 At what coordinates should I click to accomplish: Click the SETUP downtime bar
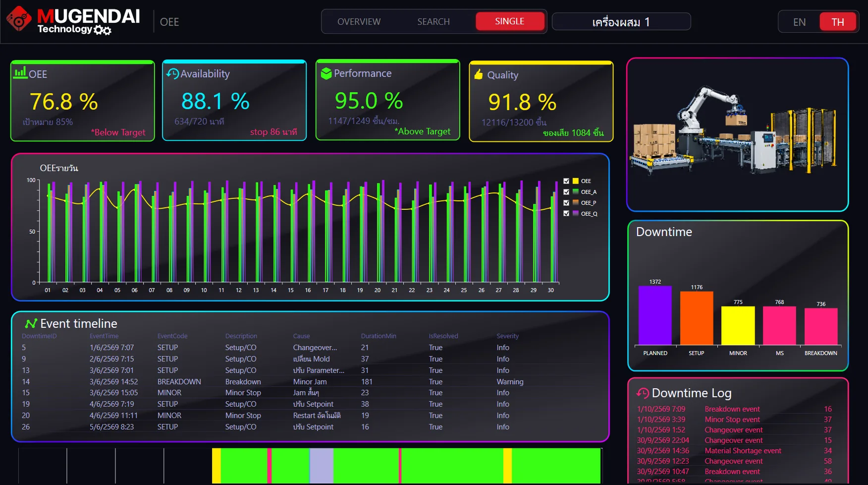pos(697,318)
